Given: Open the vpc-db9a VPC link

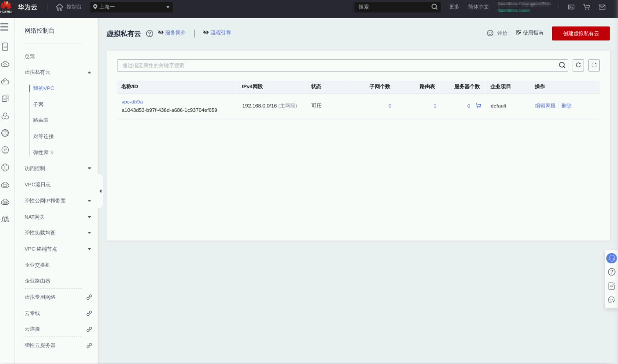Looking at the screenshot, I should [x=132, y=102].
